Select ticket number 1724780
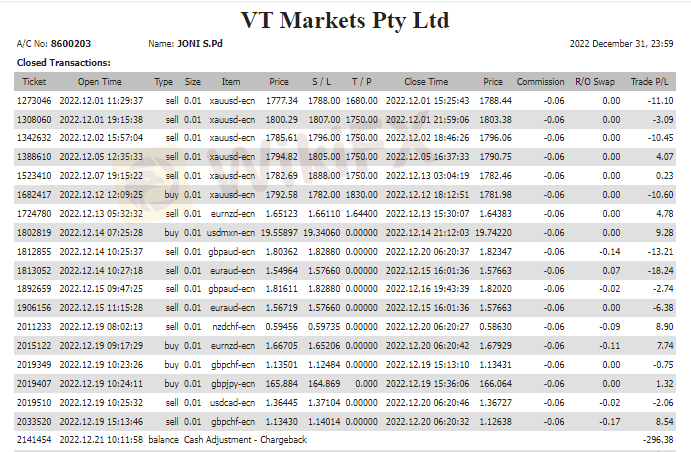 pyautogui.click(x=34, y=213)
